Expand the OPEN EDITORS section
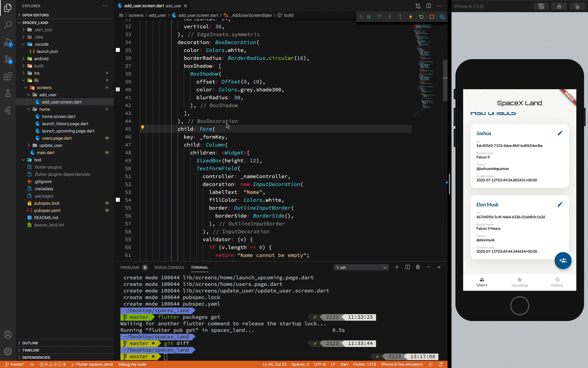588x368 pixels. [x=65, y=15]
